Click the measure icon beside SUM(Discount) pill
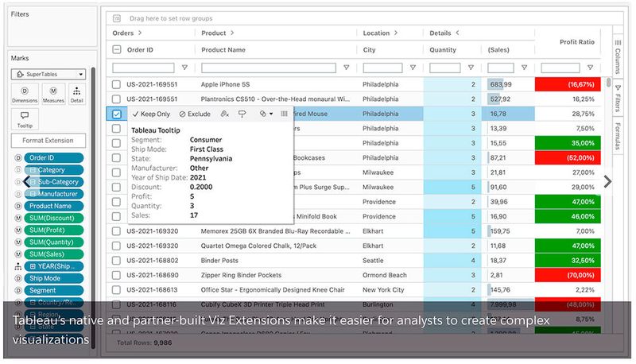The width and height of the screenshot is (636, 364). point(18,218)
